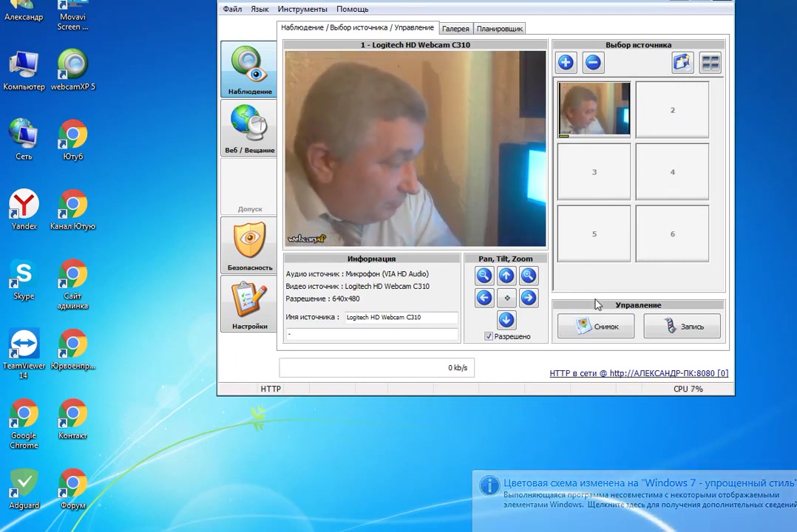Center the camera position
This screenshot has height=532, width=797.
click(506, 298)
